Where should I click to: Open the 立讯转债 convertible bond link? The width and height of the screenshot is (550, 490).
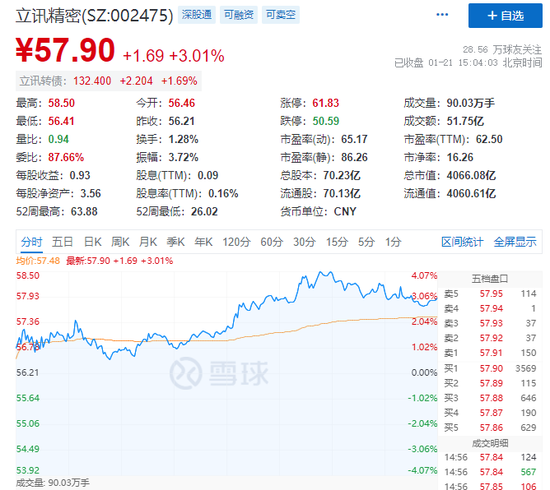(x=108, y=81)
